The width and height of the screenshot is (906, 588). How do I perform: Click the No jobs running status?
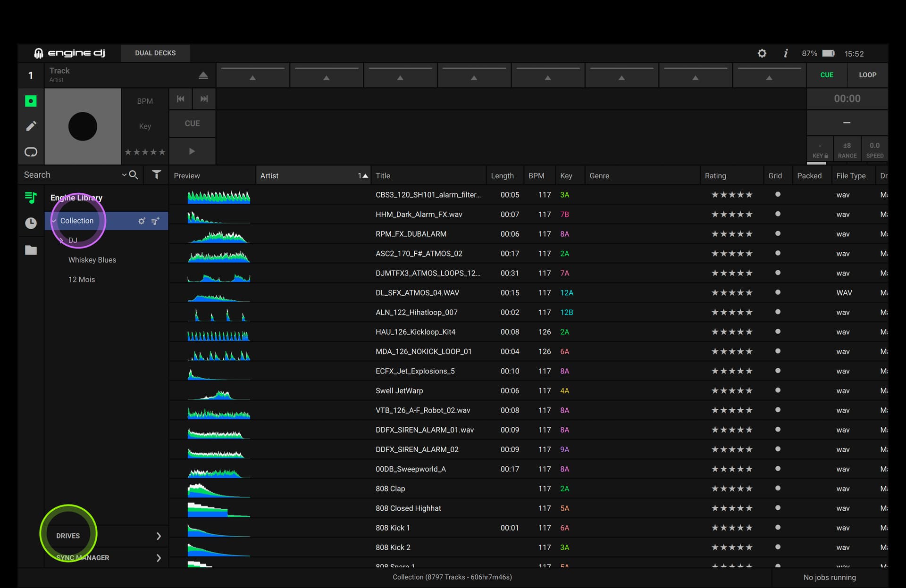[x=830, y=577]
